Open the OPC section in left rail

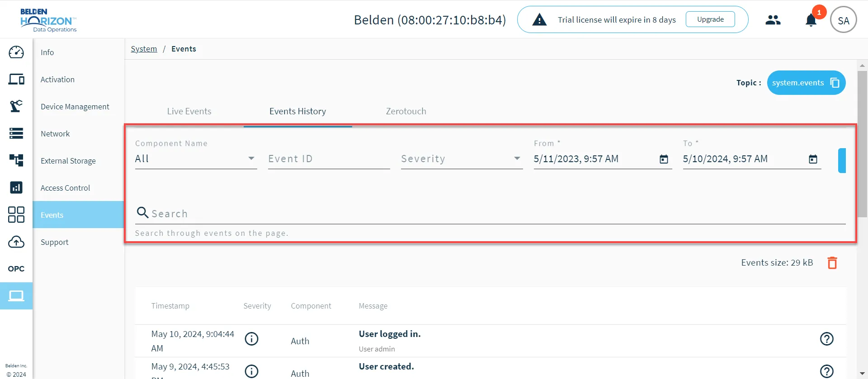[16, 269]
